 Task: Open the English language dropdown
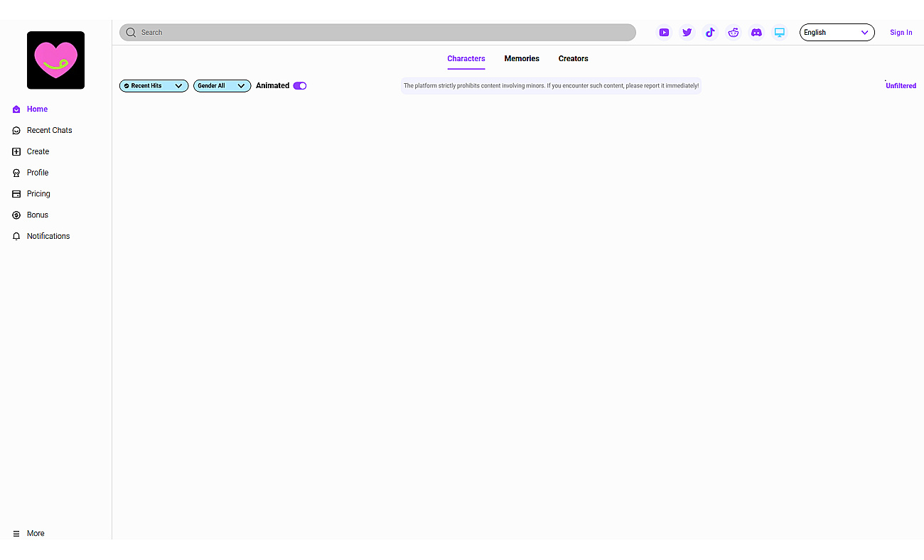point(837,33)
